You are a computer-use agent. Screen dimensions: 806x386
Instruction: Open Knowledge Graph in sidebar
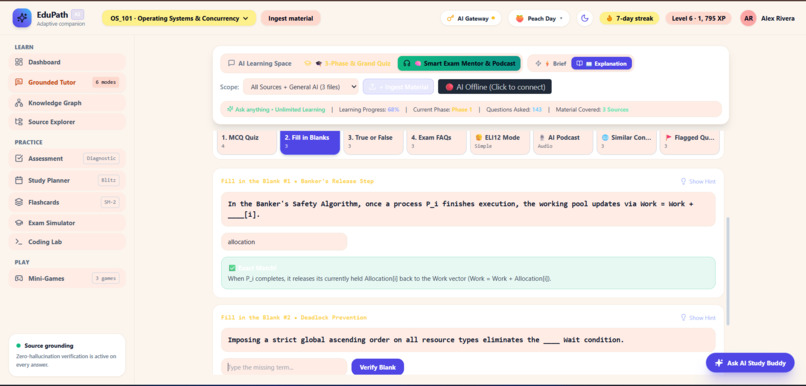67,103
